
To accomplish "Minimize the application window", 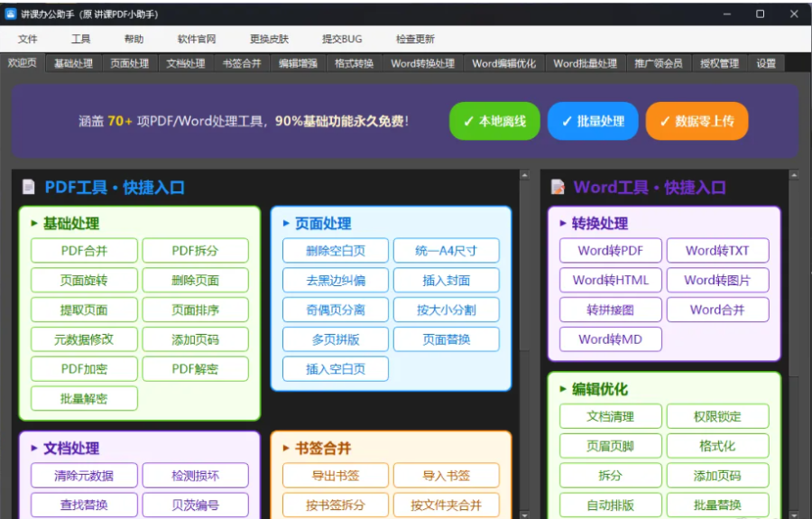I will pyautogui.click(x=727, y=14).
